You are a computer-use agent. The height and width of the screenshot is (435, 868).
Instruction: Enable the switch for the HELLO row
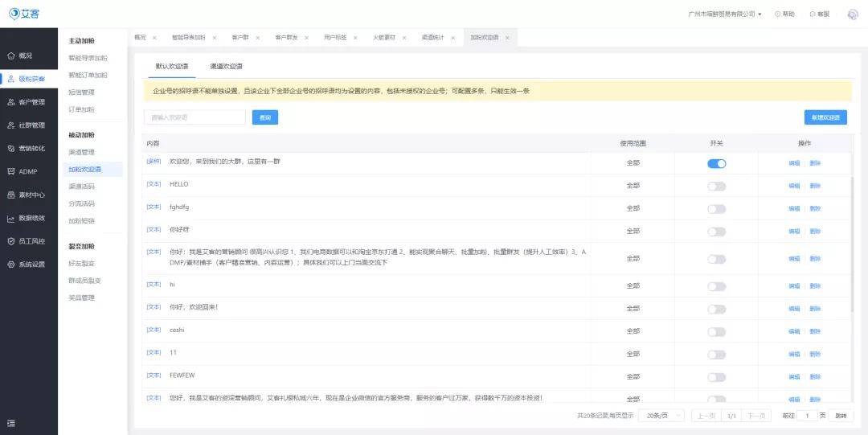pos(716,187)
